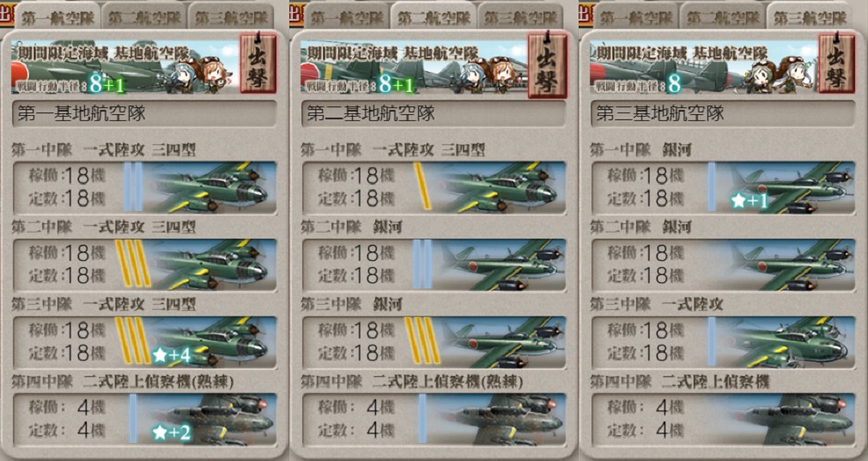Edit the 第三基地航空隊 name field
868x461 pixels.
pyautogui.click(x=724, y=114)
